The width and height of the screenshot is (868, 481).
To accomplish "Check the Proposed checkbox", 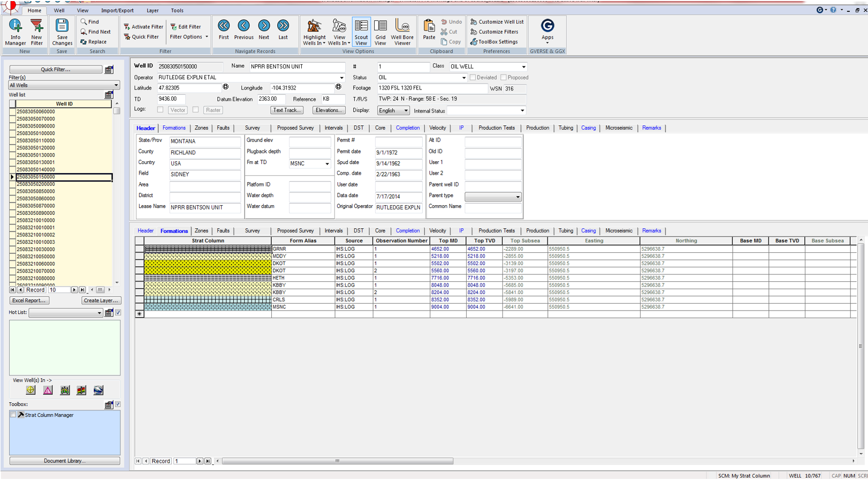I will pyautogui.click(x=504, y=78).
